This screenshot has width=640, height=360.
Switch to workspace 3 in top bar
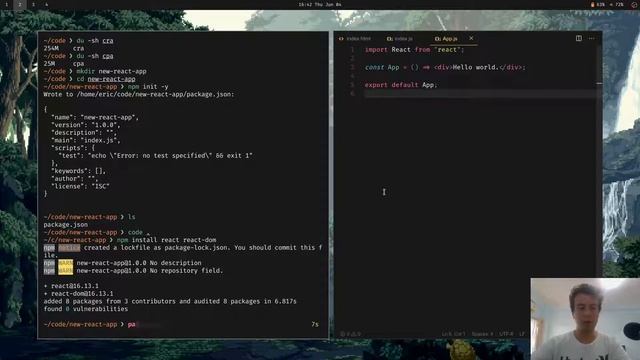pyautogui.click(x=33, y=4)
